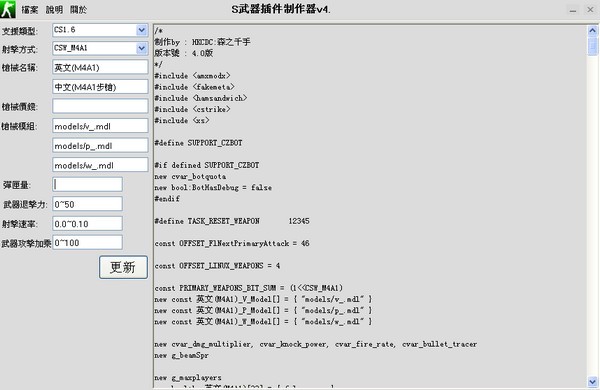Click the V_Model[] constant code line

(x=263, y=299)
